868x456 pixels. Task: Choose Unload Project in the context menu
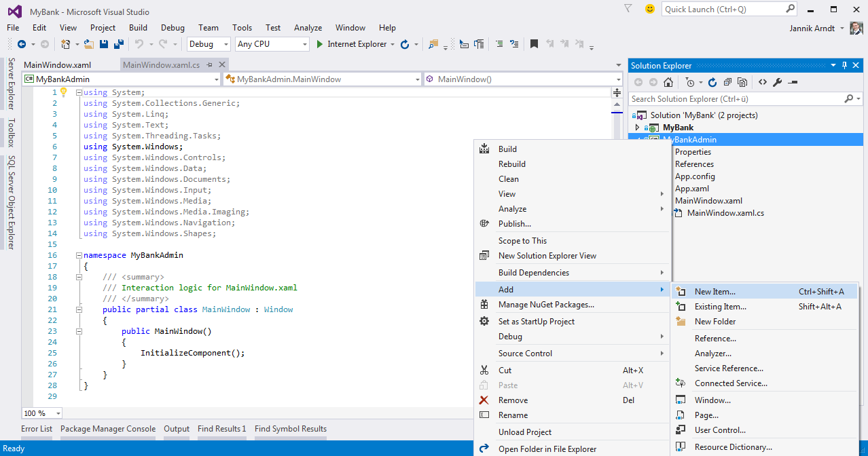(573, 432)
